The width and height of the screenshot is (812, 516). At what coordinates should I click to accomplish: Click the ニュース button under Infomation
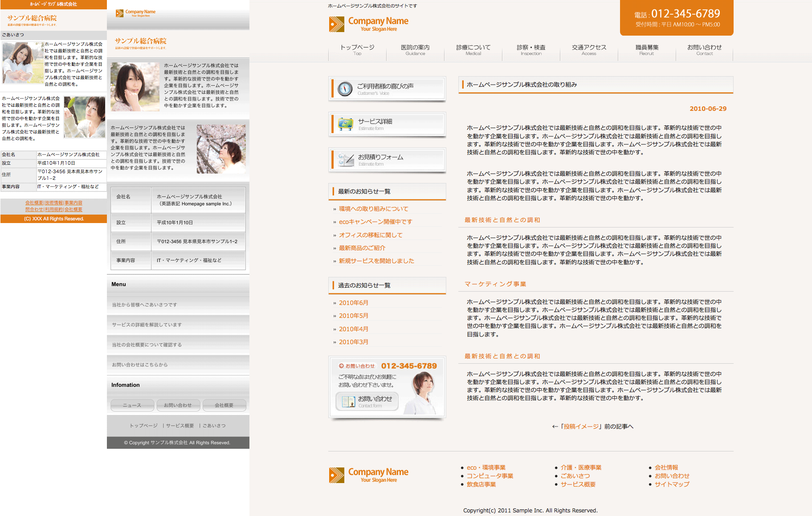coord(132,405)
